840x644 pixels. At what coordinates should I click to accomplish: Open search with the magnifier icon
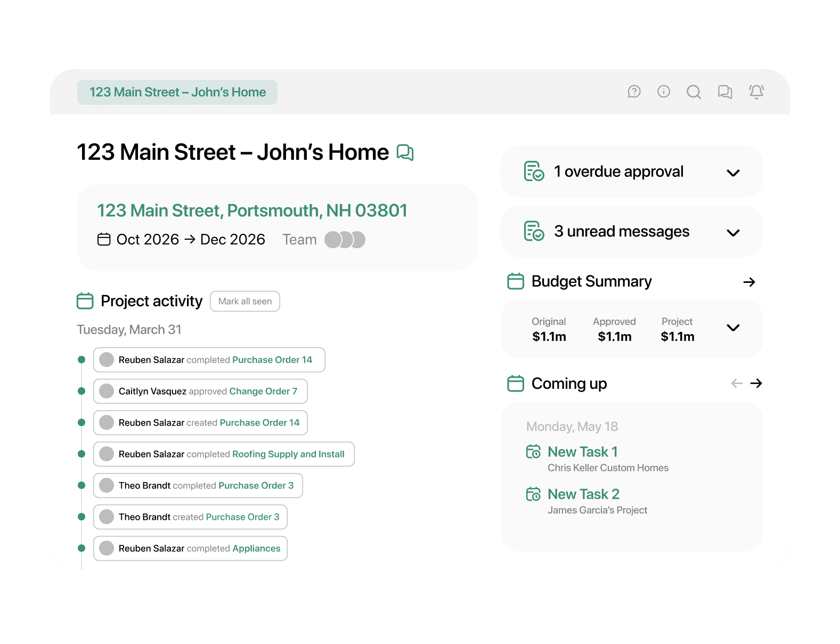click(x=694, y=92)
